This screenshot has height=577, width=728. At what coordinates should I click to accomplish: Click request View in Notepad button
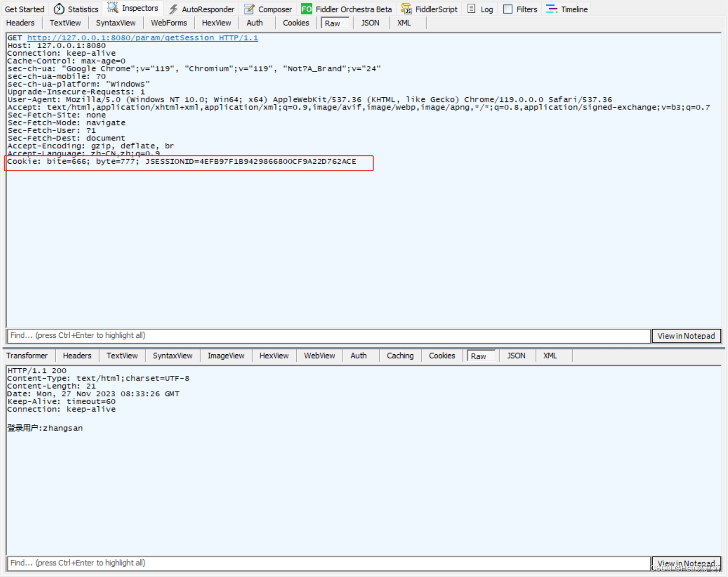(686, 336)
